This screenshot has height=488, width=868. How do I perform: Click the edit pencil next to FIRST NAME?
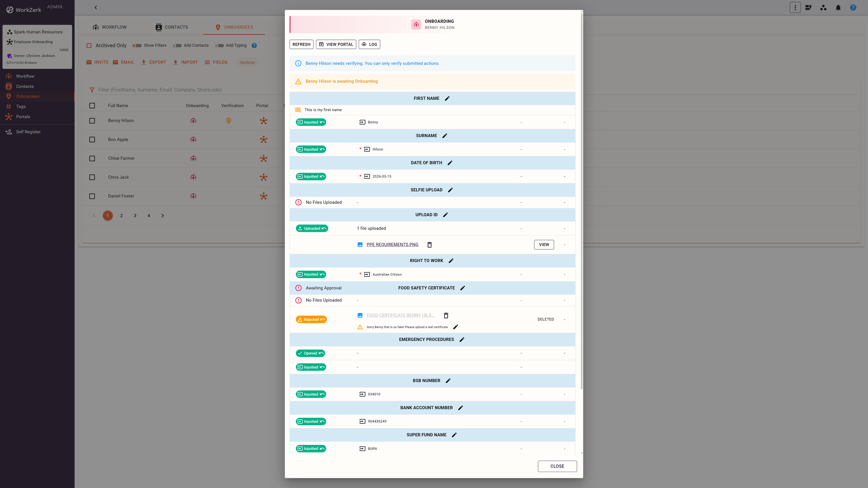click(447, 99)
